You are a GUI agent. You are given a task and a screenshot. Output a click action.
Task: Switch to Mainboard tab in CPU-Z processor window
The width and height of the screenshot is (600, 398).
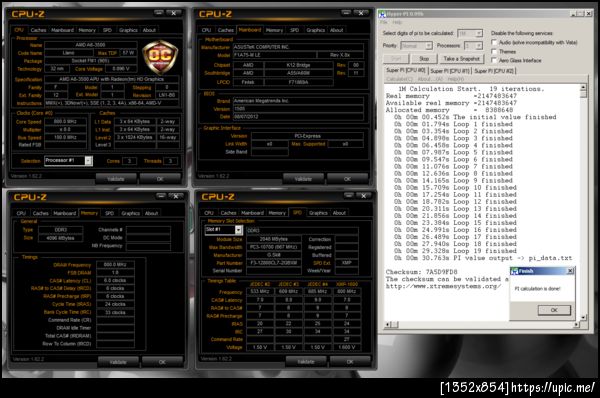(x=62, y=30)
